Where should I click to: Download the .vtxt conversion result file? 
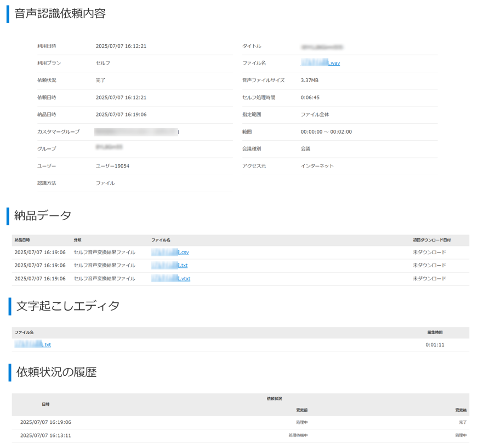click(x=171, y=279)
